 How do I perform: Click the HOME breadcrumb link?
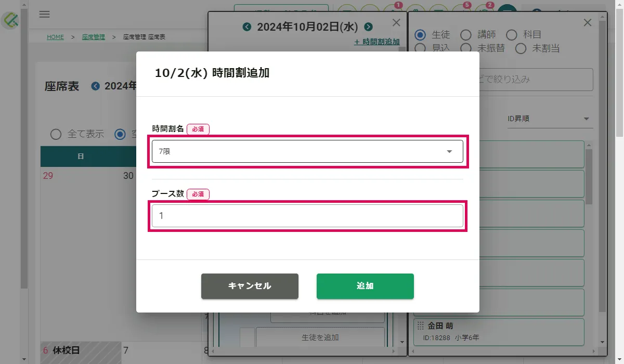[55, 37]
